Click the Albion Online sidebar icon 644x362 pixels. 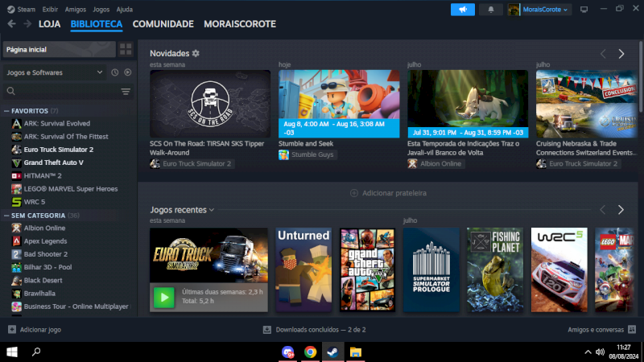[16, 228]
